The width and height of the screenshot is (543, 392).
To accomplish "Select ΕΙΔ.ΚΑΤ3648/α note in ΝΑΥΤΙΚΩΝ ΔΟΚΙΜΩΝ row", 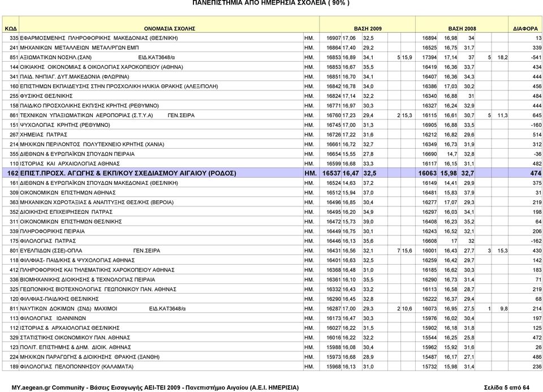I will (x=167, y=309).
